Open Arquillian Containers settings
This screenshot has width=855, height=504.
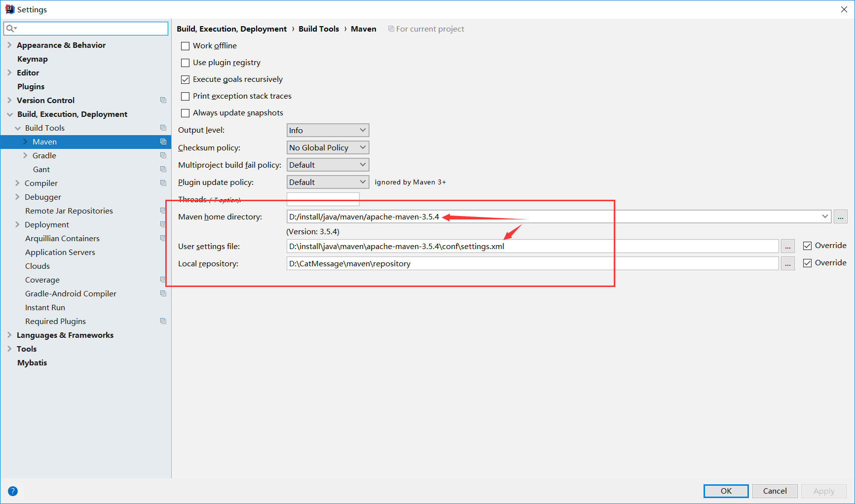pyautogui.click(x=62, y=238)
